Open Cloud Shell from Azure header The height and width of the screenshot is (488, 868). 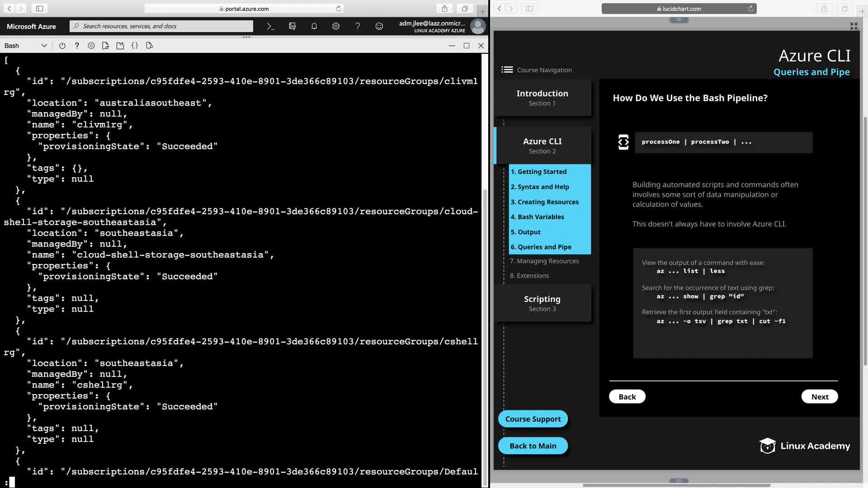click(270, 26)
